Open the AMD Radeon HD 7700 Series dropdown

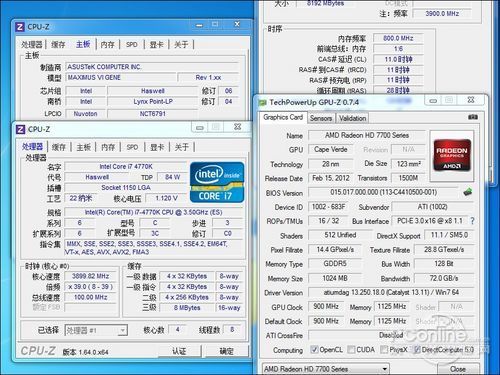(x=326, y=369)
